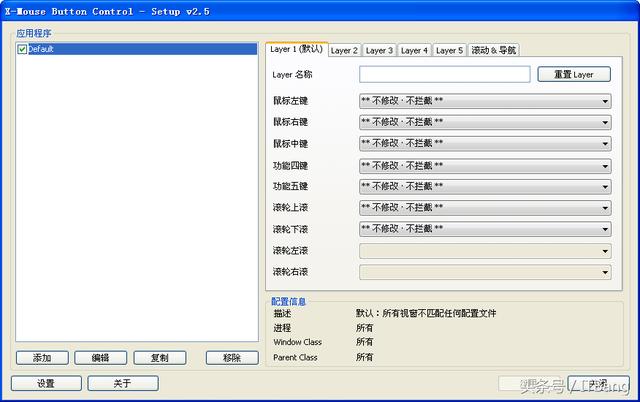Open the 鼠标左键 action dropdown
Image resolution: width=640 pixels, height=402 pixels.
[x=485, y=101]
